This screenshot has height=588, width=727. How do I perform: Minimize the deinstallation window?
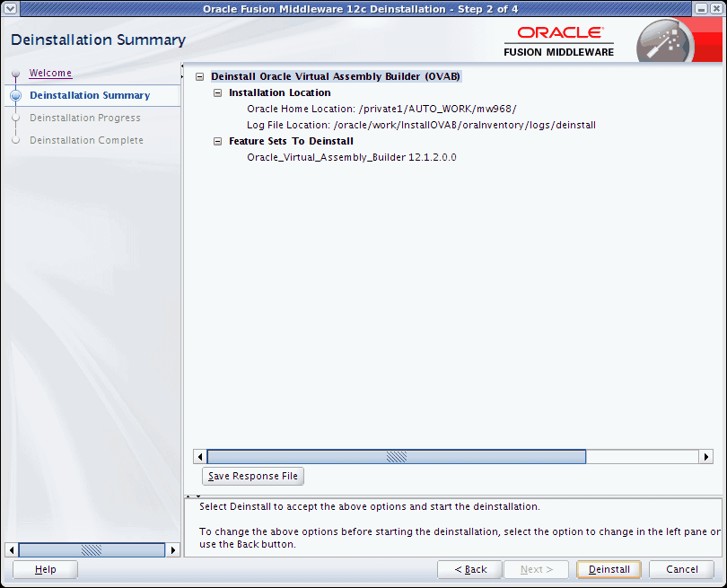tap(702, 8)
